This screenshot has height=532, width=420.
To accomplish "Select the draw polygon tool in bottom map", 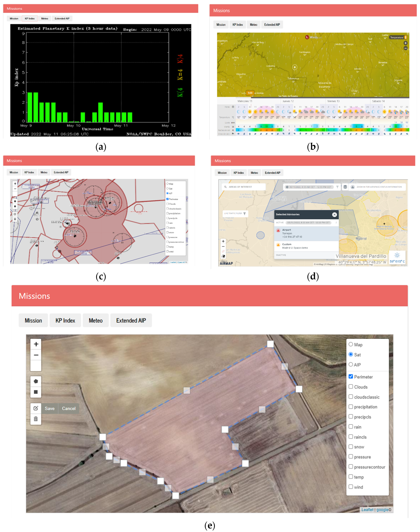I will coord(36,381).
